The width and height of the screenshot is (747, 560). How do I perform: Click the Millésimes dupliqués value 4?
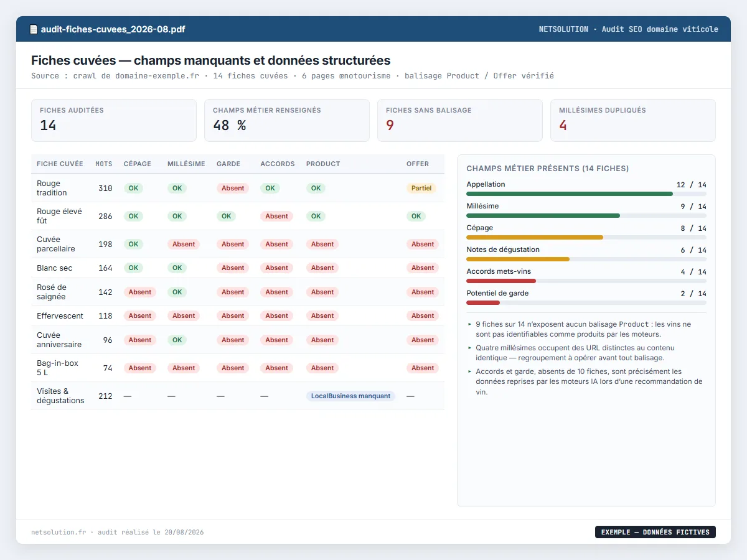tap(563, 126)
